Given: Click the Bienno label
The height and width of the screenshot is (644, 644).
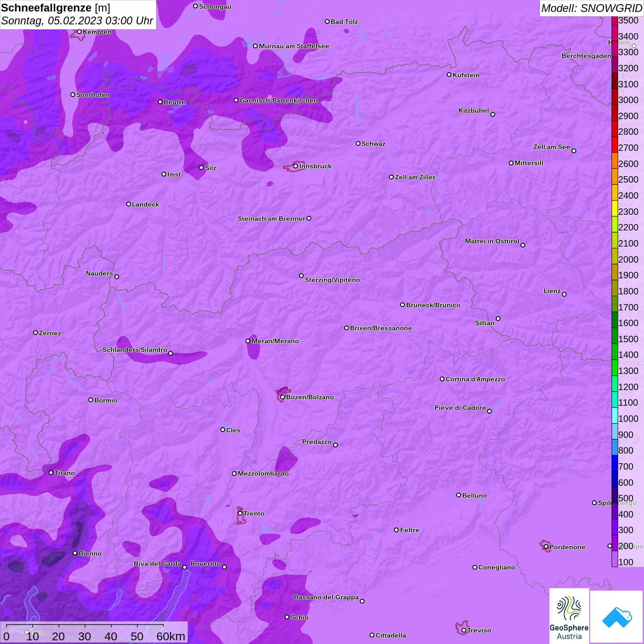Looking at the screenshot, I should click(x=90, y=553).
